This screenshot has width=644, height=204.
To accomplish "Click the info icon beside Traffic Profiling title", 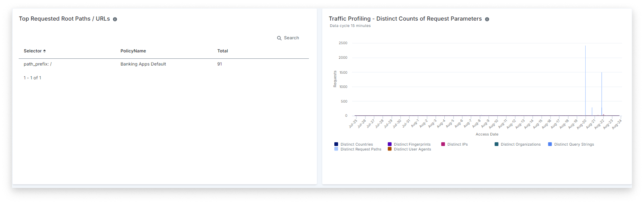I will (x=487, y=19).
